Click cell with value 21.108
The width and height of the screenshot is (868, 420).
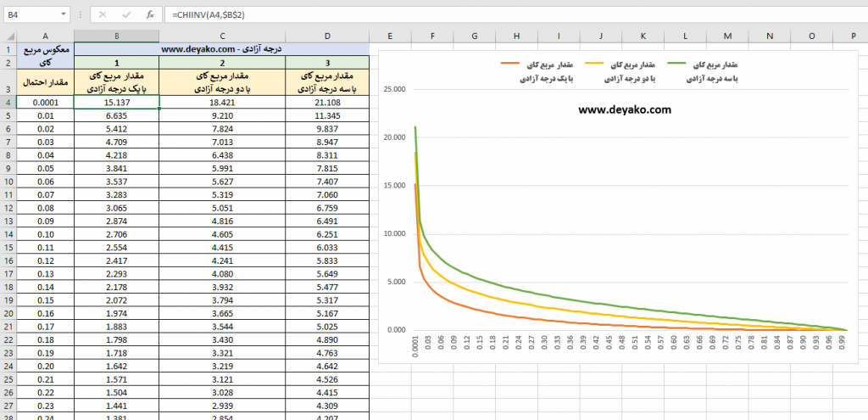pos(327,102)
